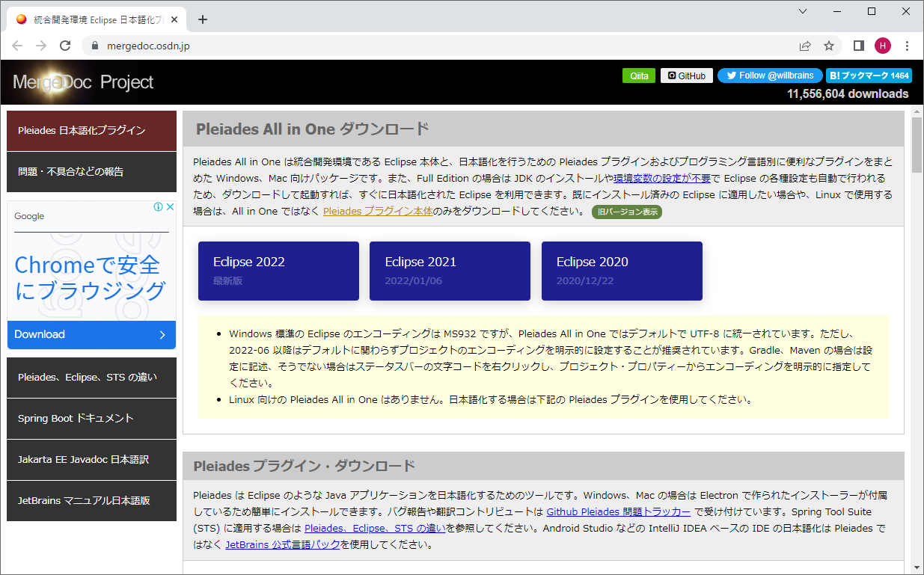Click the ad Download button
924x575 pixels.
tap(91, 335)
